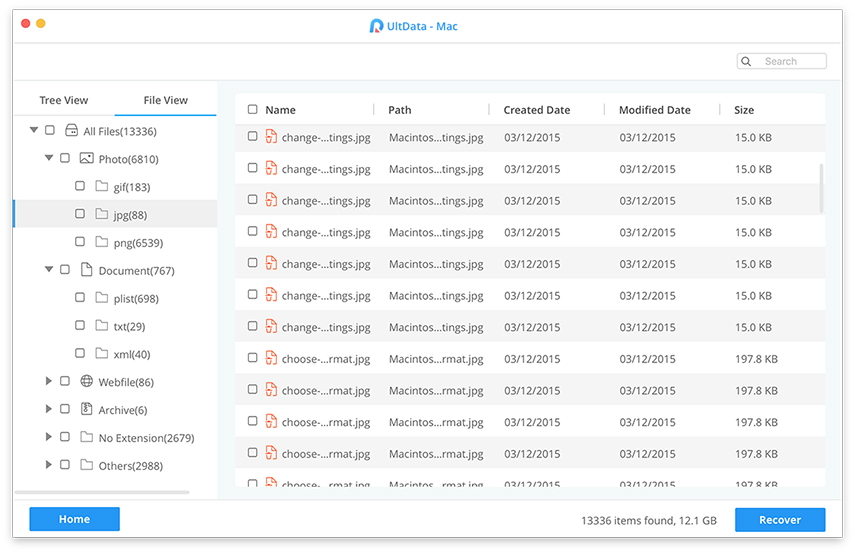Select the png(6539) tree label
This screenshot has height=553, width=855.
pos(138,243)
